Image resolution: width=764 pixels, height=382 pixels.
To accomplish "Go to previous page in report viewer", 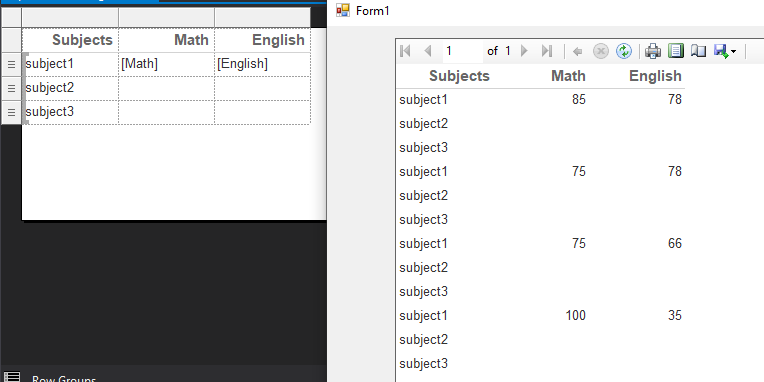I will tap(428, 51).
